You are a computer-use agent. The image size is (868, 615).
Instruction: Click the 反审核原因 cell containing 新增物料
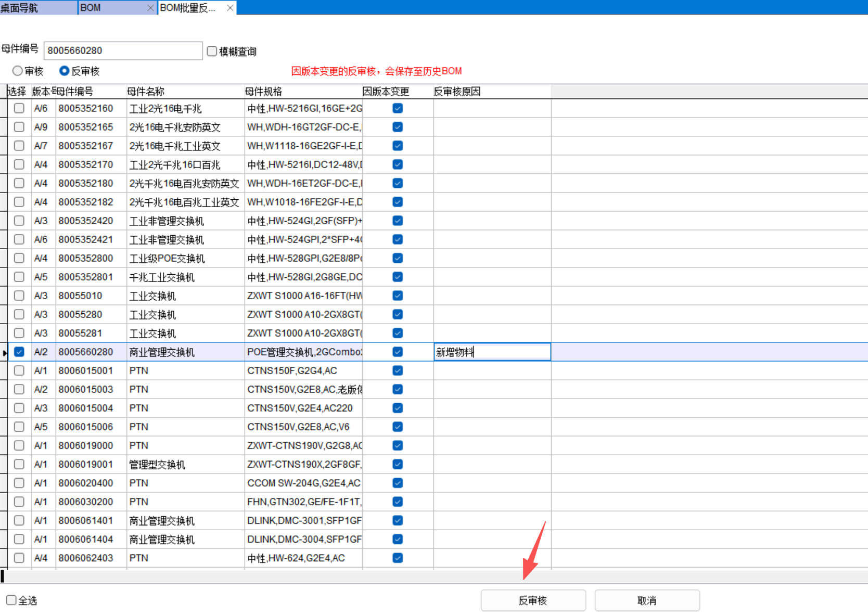coord(492,352)
